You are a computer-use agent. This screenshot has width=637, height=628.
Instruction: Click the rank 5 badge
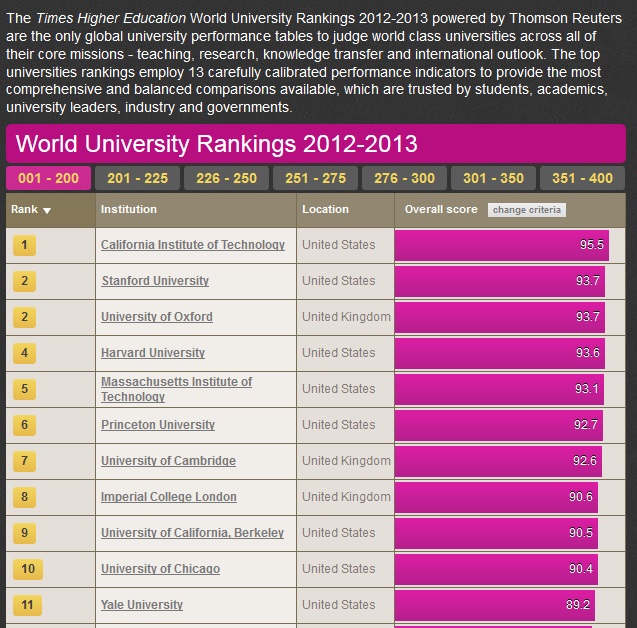pyautogui.click(x=24, y=389)
